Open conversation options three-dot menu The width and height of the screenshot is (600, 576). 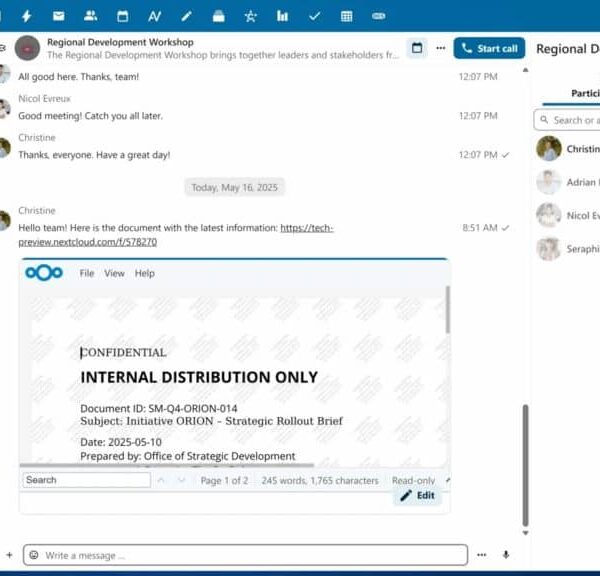[441, 48]
